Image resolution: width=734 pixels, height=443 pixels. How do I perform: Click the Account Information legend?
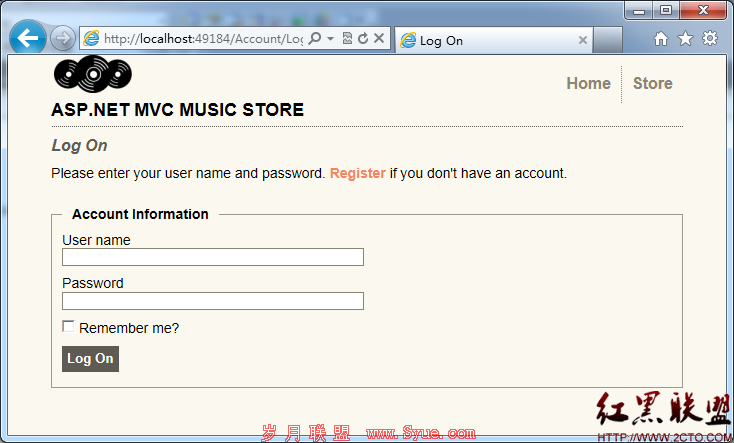click(140, 214)
